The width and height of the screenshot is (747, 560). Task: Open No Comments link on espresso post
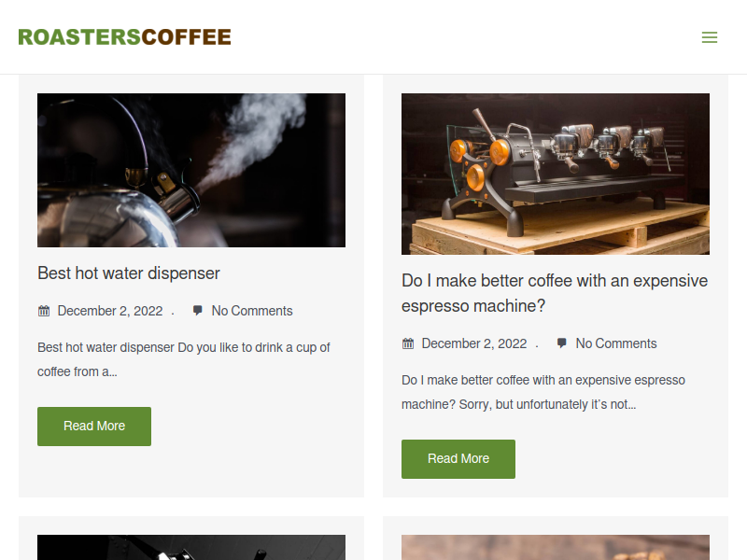(616, 343)
